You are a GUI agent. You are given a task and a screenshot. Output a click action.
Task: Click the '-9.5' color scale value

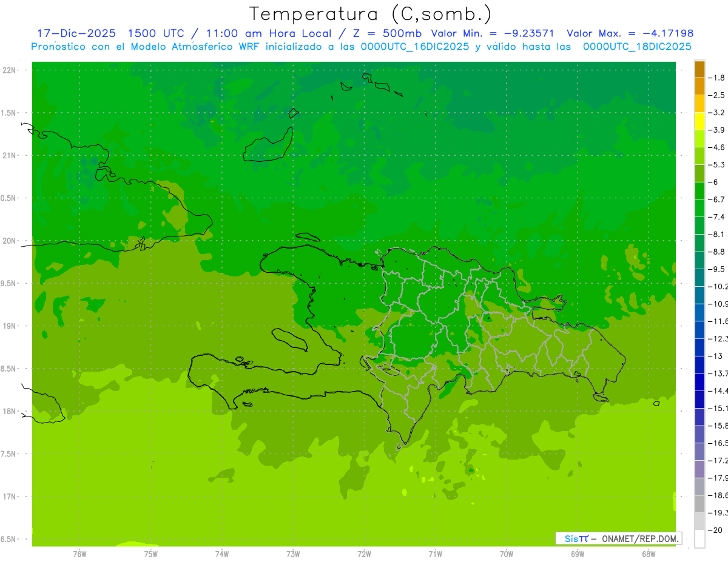(x=717, y=269)
